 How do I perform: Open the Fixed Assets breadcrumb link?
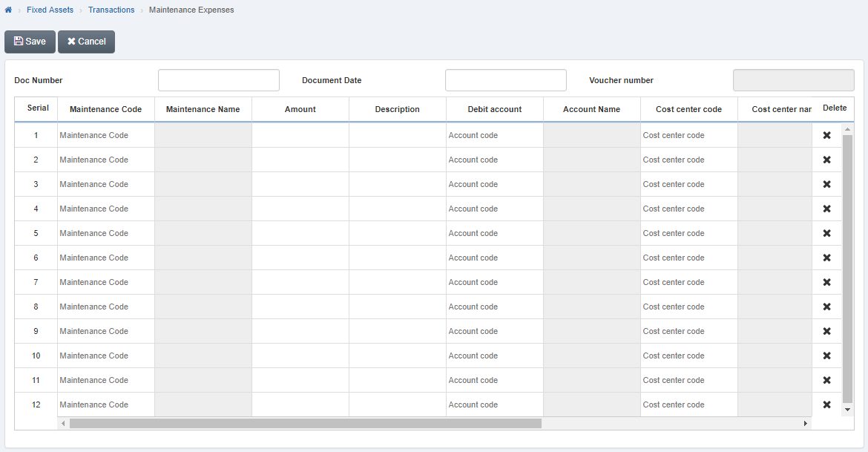click(50, 10)
